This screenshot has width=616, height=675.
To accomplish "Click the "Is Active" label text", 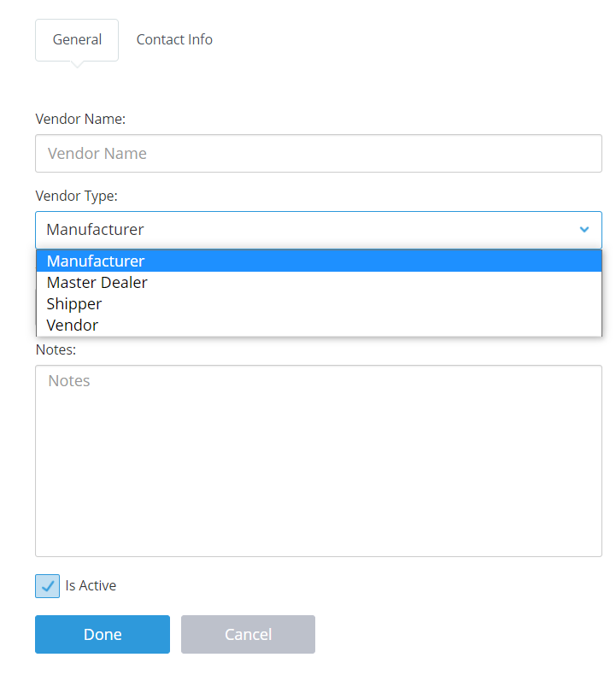I will coord(91,585).
